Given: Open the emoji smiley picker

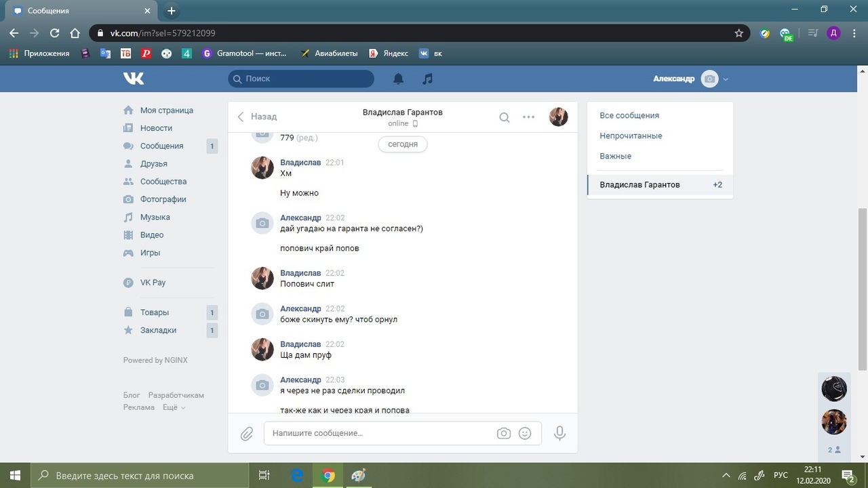Looking at the screenshot, I should [x=525, y=433].
